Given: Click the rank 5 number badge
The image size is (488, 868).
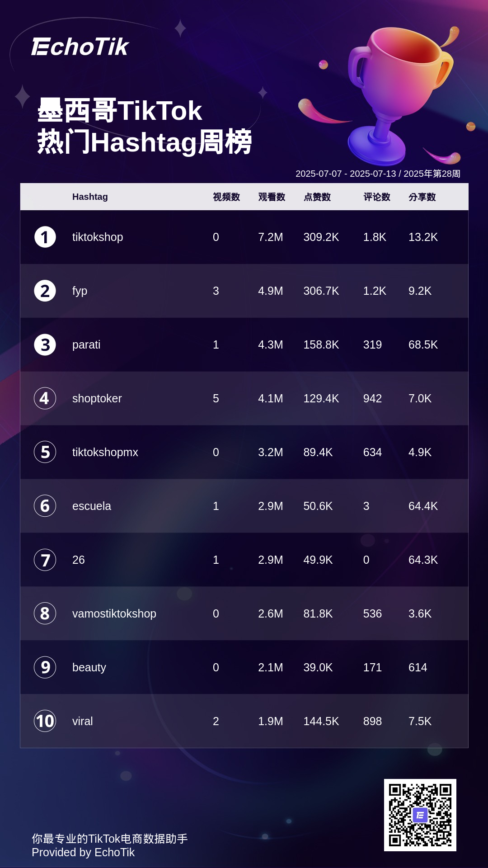Looking at the screenshot, I should point(45,453).
